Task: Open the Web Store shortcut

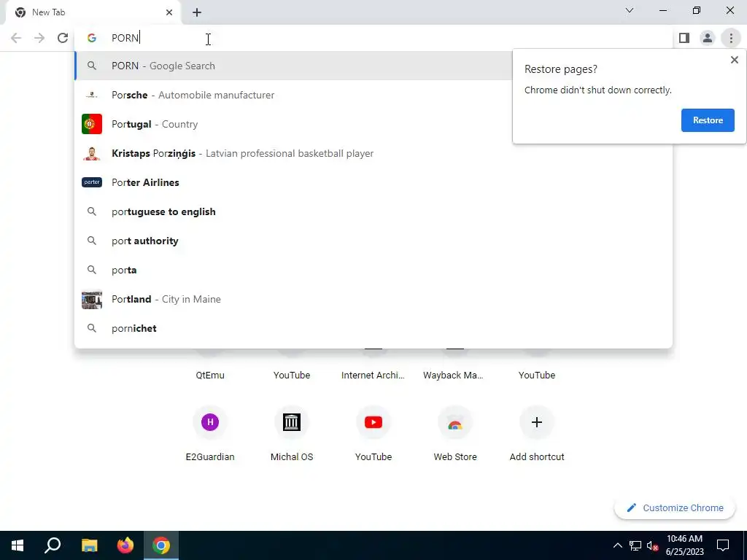Action: click(x=455, y=433)
